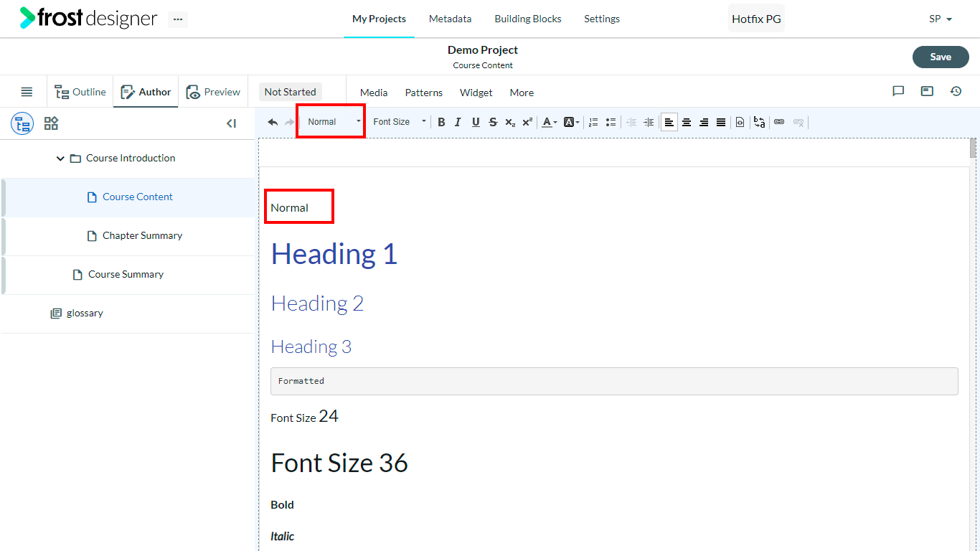Screen dimensions: 980x551
Task: Insert a hyperlink with link icon
Action: pos(779,122)
